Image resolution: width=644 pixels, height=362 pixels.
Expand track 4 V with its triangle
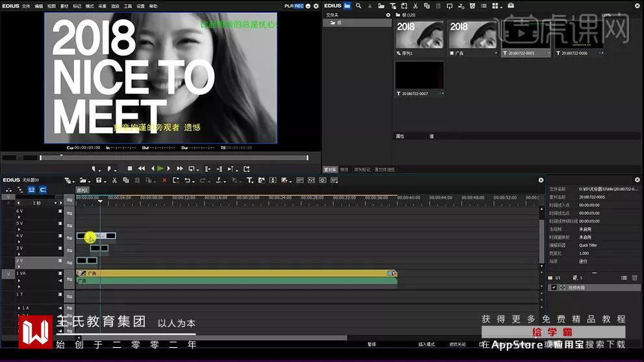(19, 241)
